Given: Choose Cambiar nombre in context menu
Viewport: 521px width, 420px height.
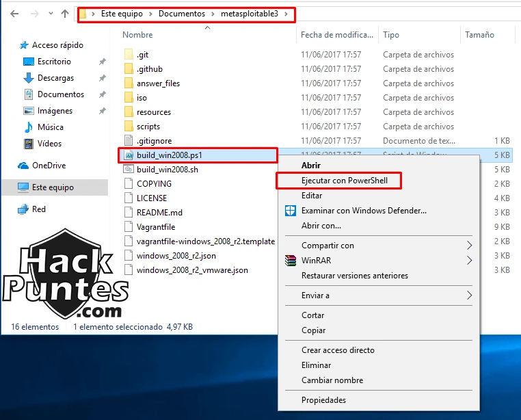Looking at the screenshot, I should [379, 380].
